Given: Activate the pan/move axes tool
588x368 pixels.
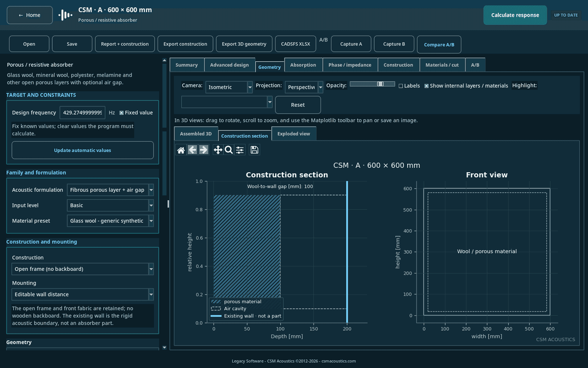Looking at the screenshot, I should 218,150.
